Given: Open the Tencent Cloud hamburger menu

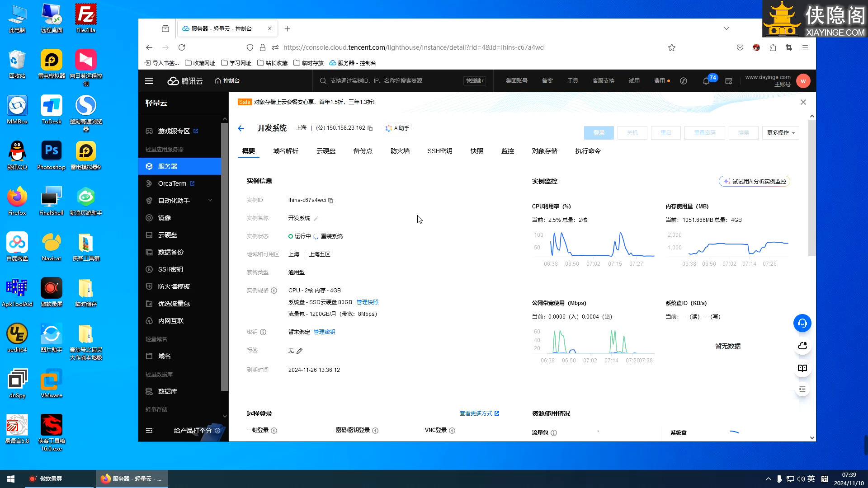Looking at the screenshot, I should click(149, 81).
